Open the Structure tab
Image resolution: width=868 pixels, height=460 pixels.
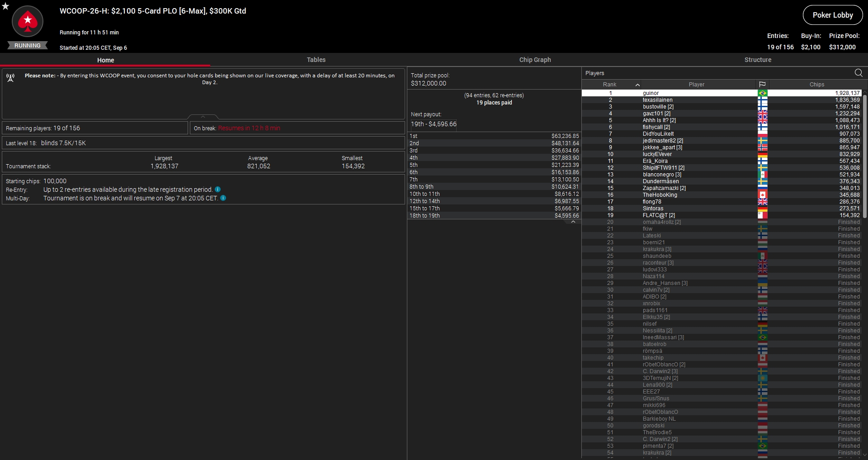[x=758, y=60]
